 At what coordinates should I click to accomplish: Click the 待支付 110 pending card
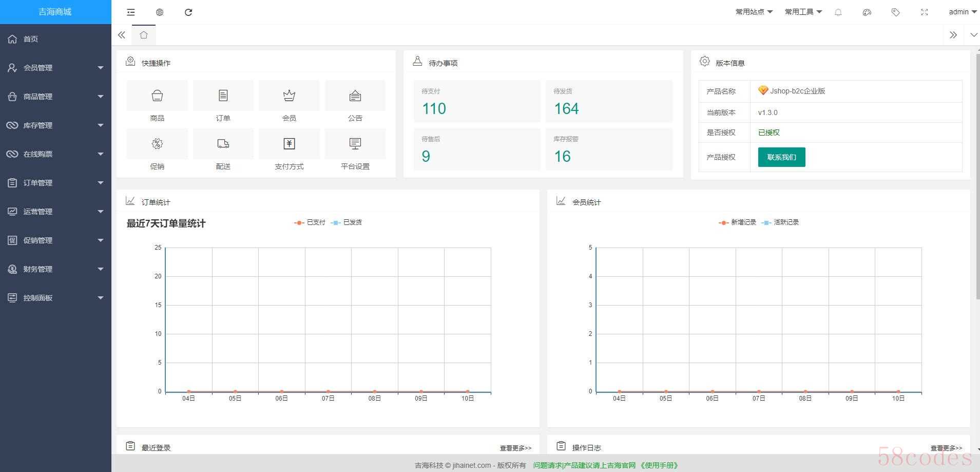coord(477,101)
